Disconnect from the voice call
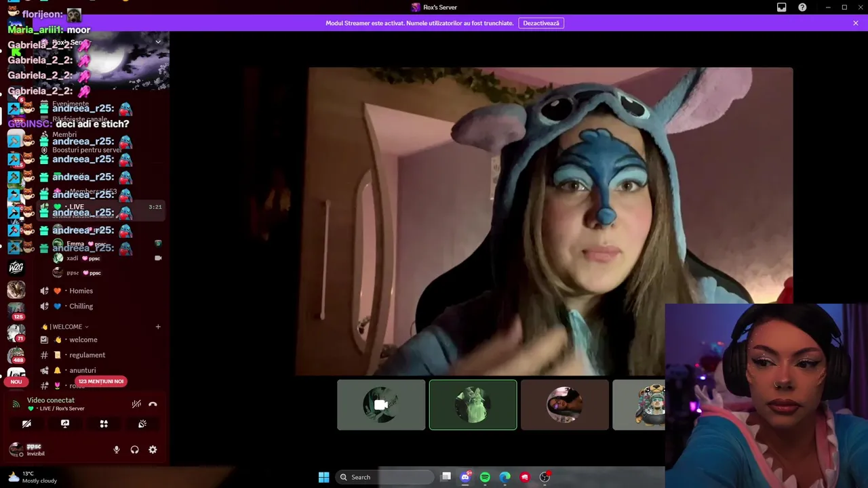868x488 pixels. (153, 404)
